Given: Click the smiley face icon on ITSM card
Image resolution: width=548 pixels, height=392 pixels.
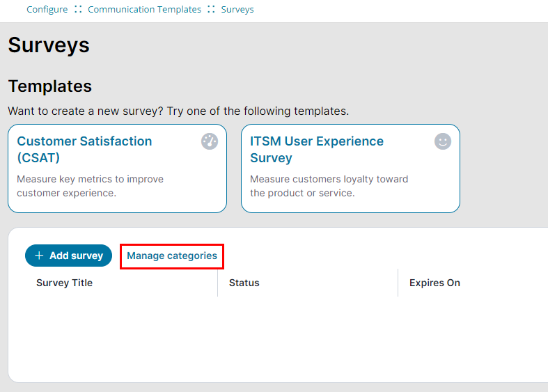Looking at the screenshot, I should (443, 141).
